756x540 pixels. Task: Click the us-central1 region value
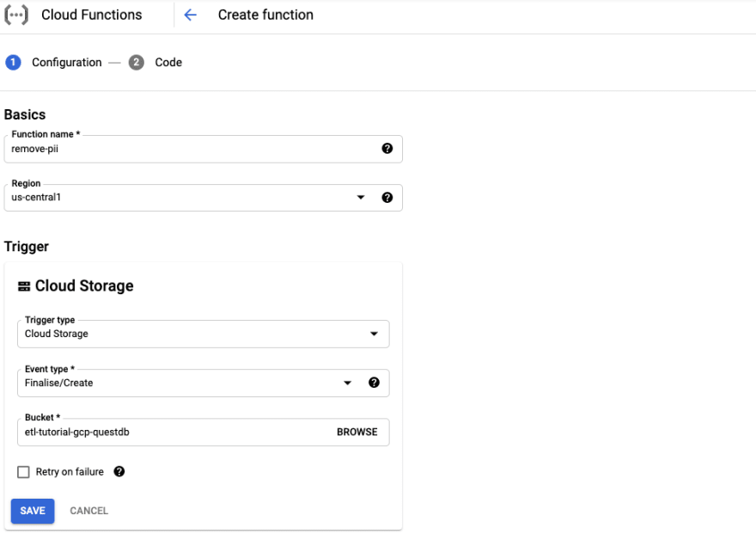(x=36, y=198)
